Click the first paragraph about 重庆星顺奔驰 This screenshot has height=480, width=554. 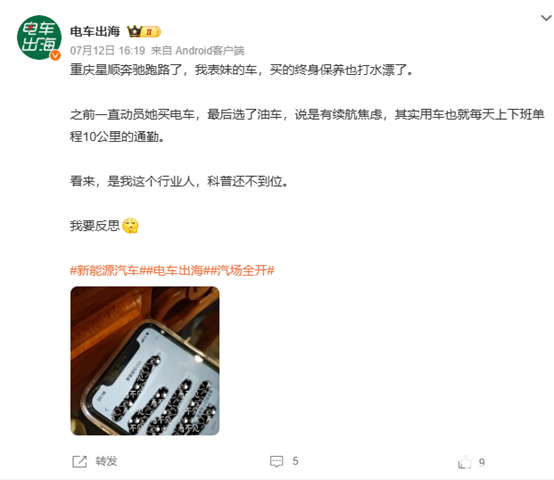coord(242,70)
